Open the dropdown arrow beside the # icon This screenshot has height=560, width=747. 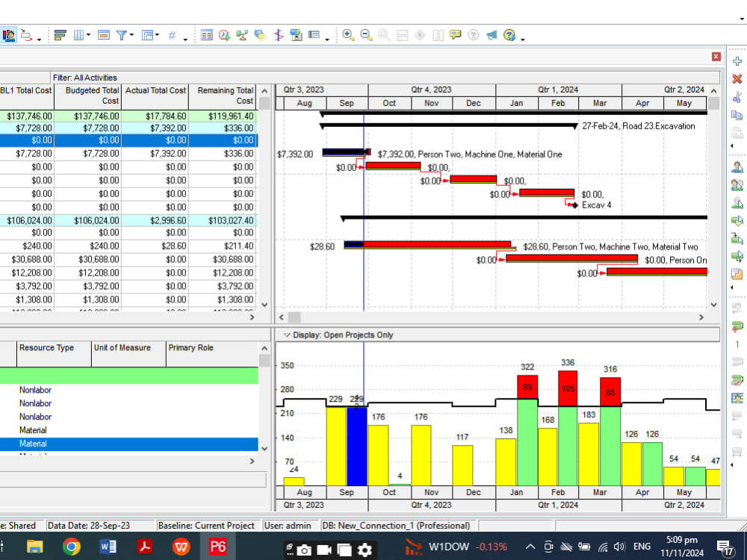pyautogui.click(x=185, y=39)
